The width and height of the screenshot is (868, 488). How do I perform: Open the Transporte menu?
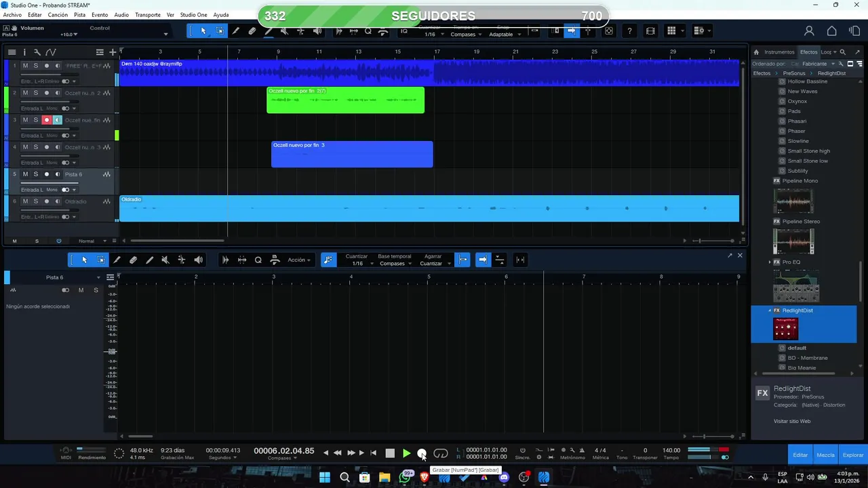(148, 14)
